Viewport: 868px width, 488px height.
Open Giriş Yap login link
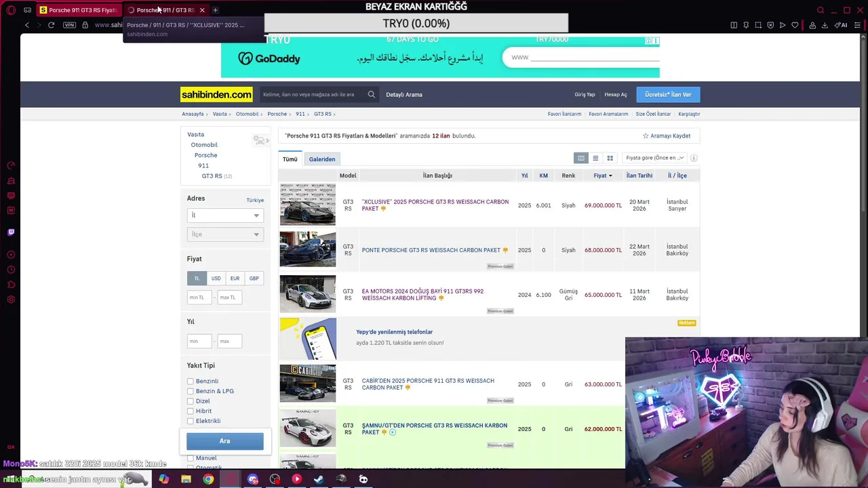tap(585, 95)
